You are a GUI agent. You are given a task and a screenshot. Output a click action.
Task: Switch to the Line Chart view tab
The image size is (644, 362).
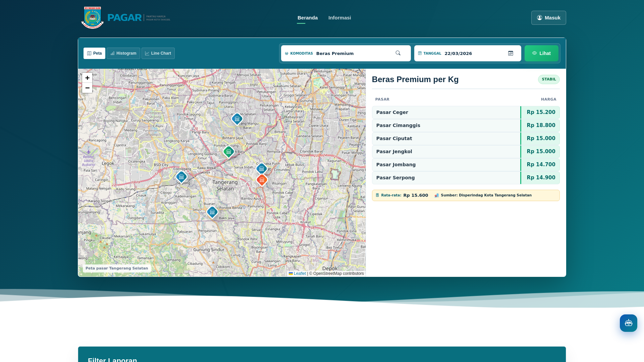click(158, 53)
